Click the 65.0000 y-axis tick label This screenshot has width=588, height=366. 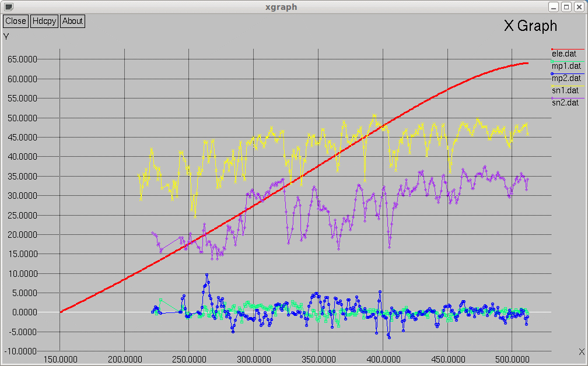(x=23, y=59)
